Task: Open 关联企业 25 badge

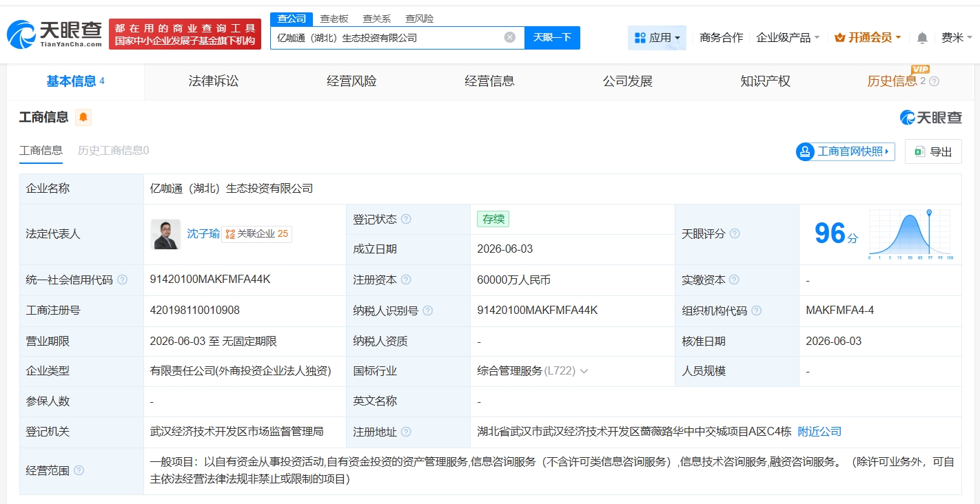Action: click(x=256, y=234)
